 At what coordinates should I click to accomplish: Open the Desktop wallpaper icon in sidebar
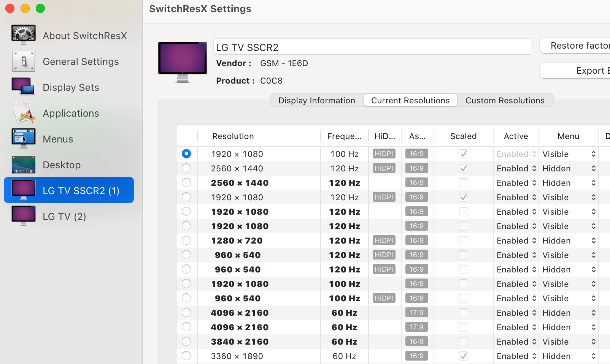tap(24, 165)
